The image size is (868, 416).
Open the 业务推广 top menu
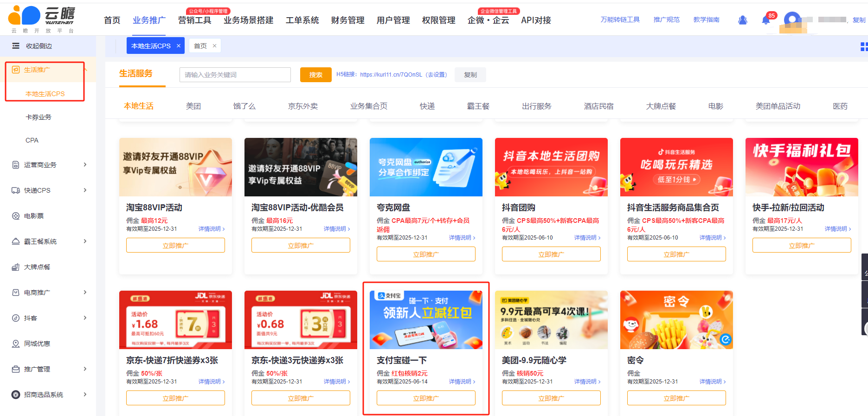point(149,20)
